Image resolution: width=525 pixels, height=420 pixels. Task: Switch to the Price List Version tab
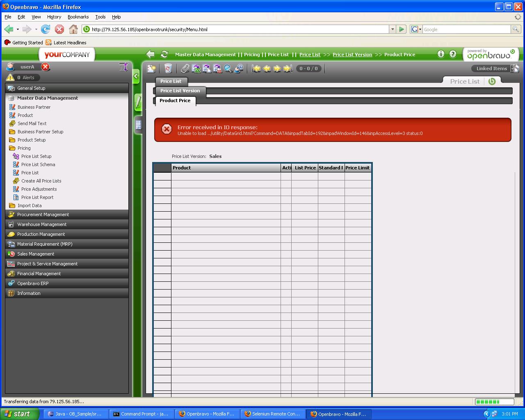180,91
